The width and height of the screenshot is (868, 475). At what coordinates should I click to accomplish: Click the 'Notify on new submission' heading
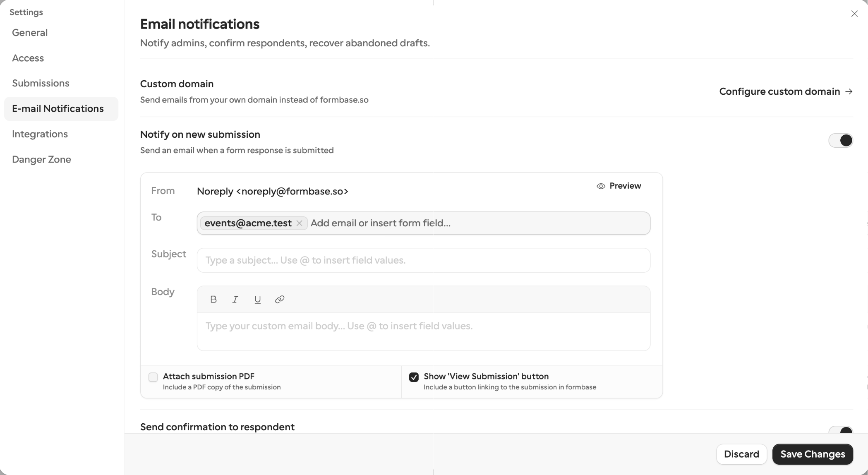coord(200,134)
